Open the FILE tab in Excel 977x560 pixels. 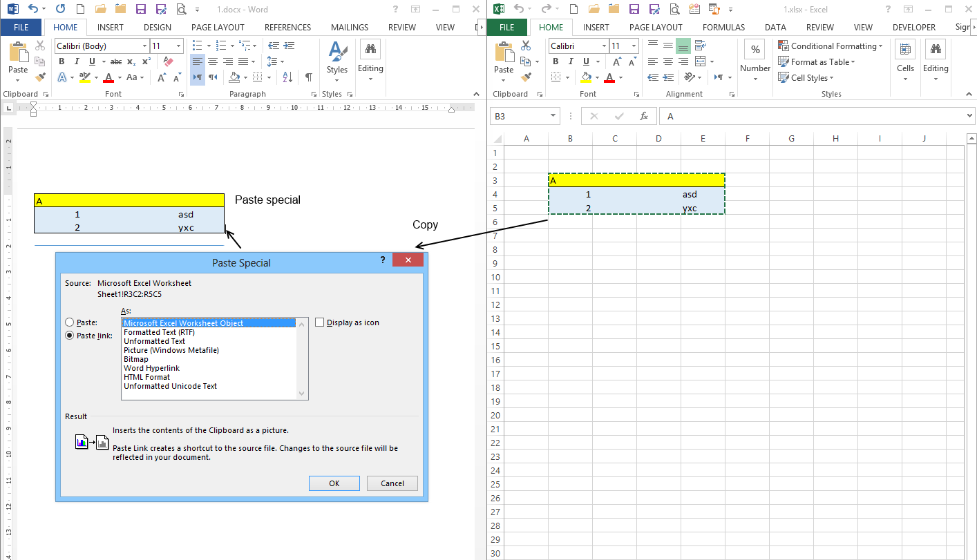click(x=506, y=28)
